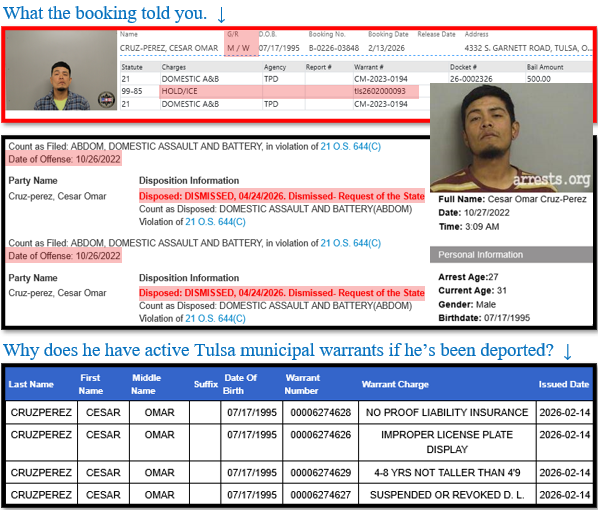Click the Docket # column header
The width and height of the screenshot is (598, 510).
pyautogui.click(x=463, y=67)
